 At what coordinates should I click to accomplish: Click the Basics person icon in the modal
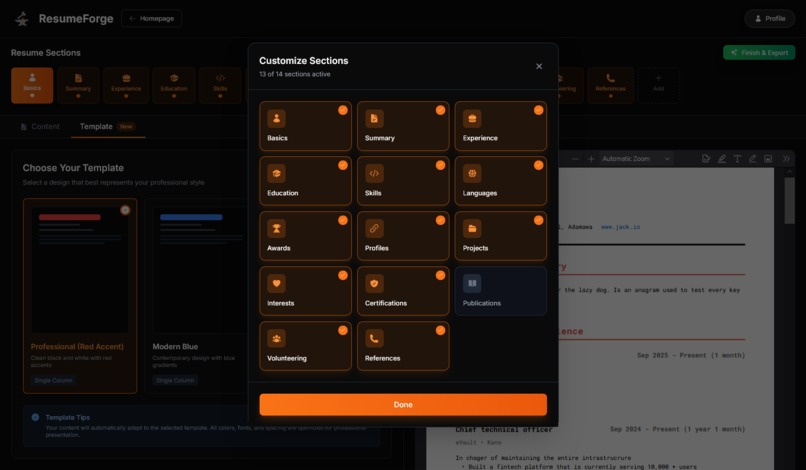(x=276, y=119)
